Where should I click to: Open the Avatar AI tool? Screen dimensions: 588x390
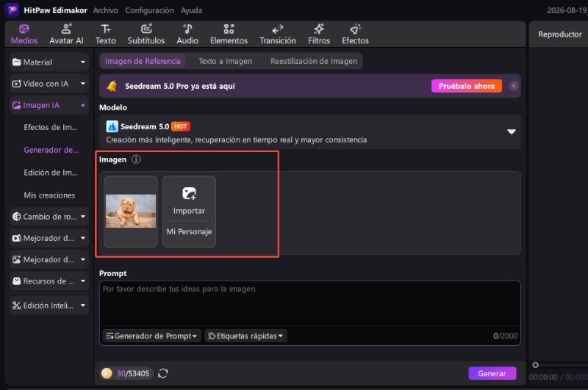[66, 34]
